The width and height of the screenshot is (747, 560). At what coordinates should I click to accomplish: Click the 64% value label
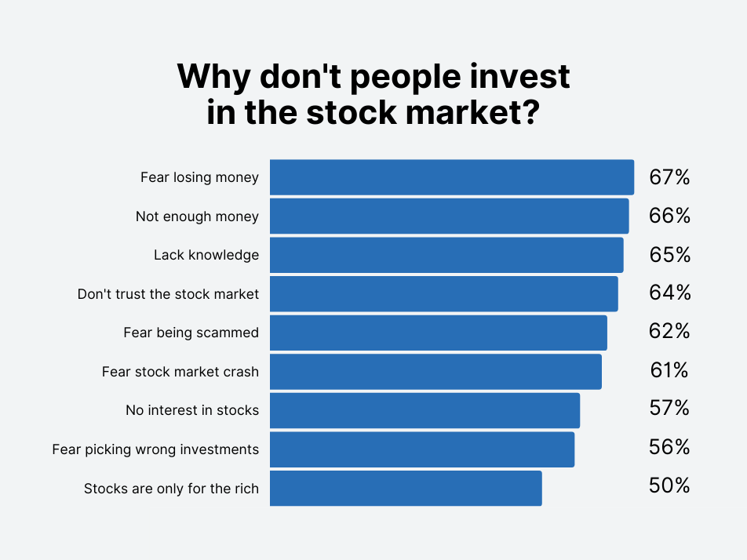pos(669,293)
